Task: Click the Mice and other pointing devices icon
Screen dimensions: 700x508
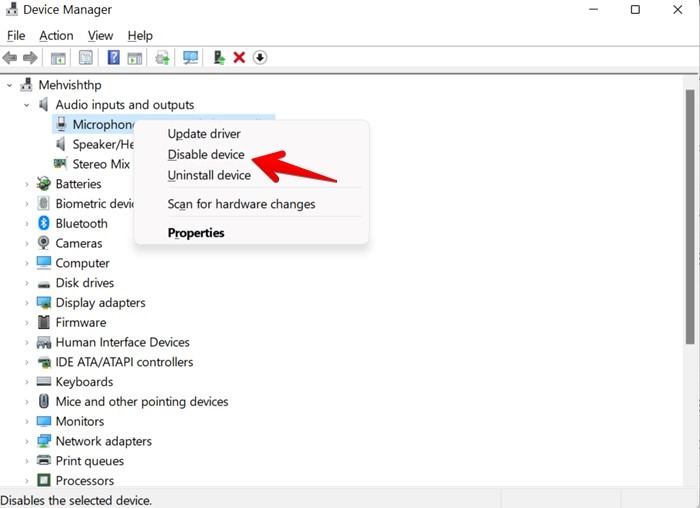Action: [44, 401]
